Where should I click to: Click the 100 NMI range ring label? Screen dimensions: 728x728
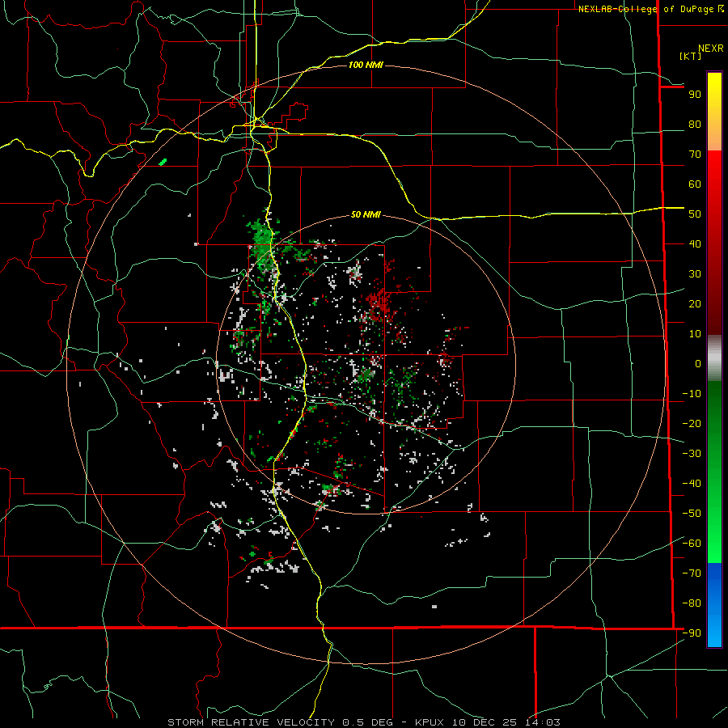point(366,65)
